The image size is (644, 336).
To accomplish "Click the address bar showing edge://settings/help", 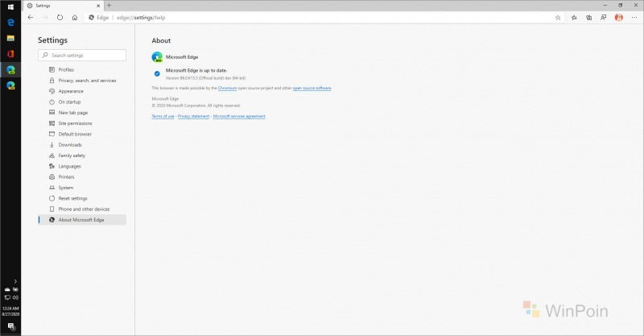I will coord(320,18).
